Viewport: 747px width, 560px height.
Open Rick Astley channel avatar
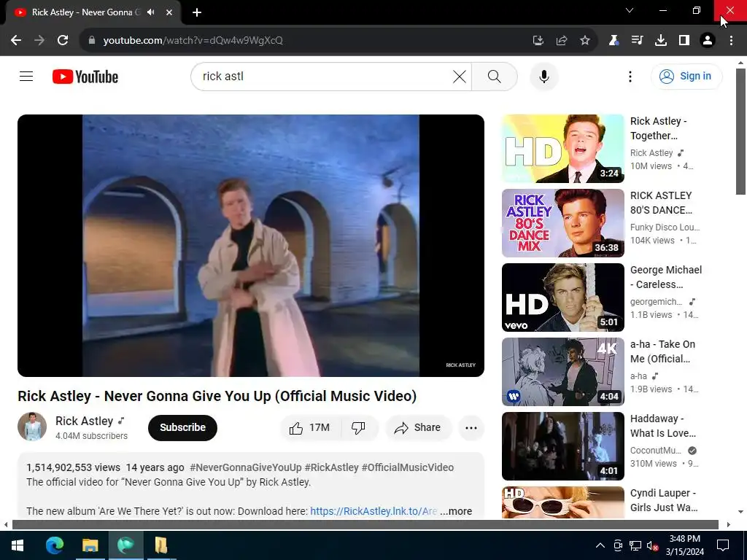click(32, 427)
